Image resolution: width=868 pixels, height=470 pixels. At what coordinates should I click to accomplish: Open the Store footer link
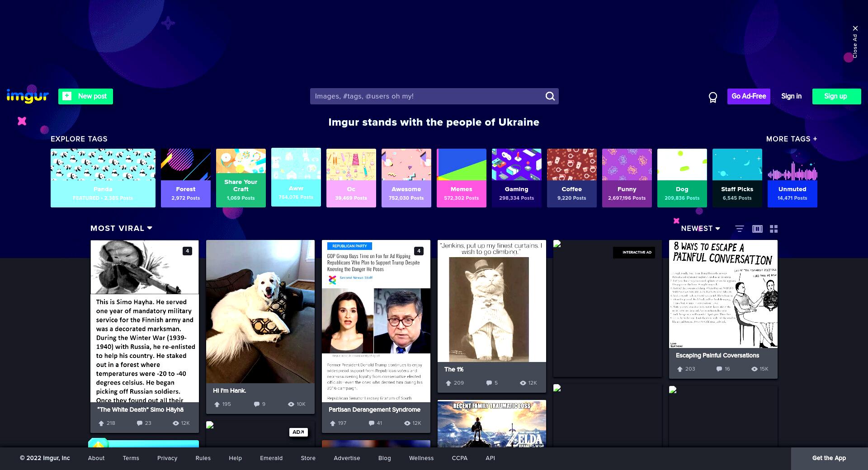tap(308, 458)
